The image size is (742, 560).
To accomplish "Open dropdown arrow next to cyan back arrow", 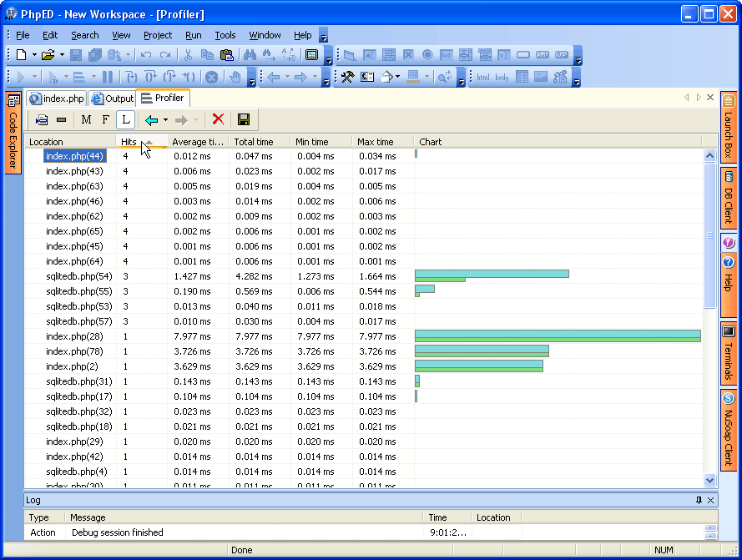I will tap(165, 120).
